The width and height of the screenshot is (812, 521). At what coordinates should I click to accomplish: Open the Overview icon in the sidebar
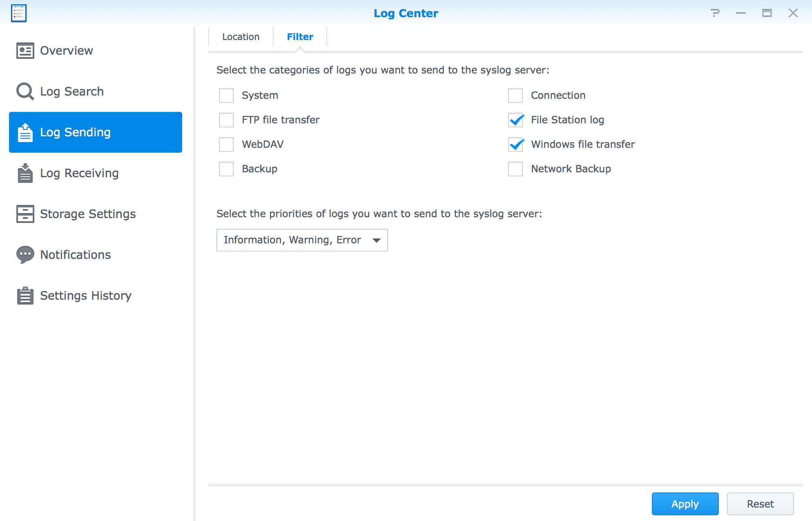tap(25, 50)
